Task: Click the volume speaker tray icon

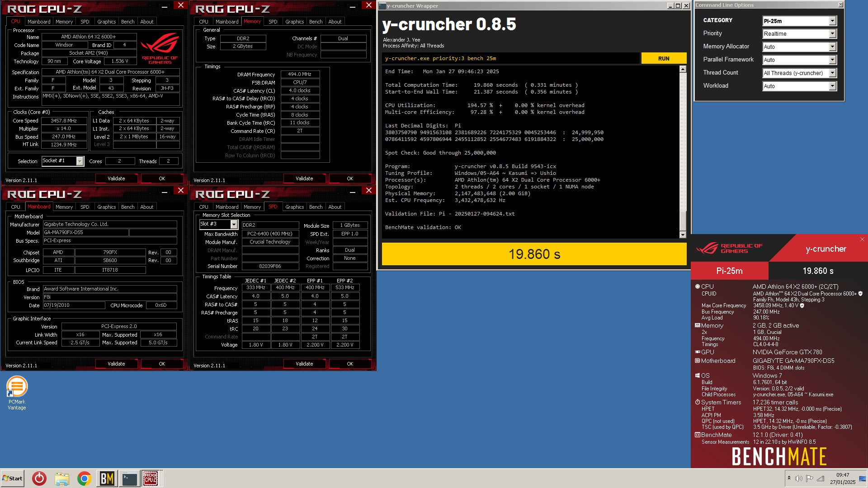Action: pos(799,479)
